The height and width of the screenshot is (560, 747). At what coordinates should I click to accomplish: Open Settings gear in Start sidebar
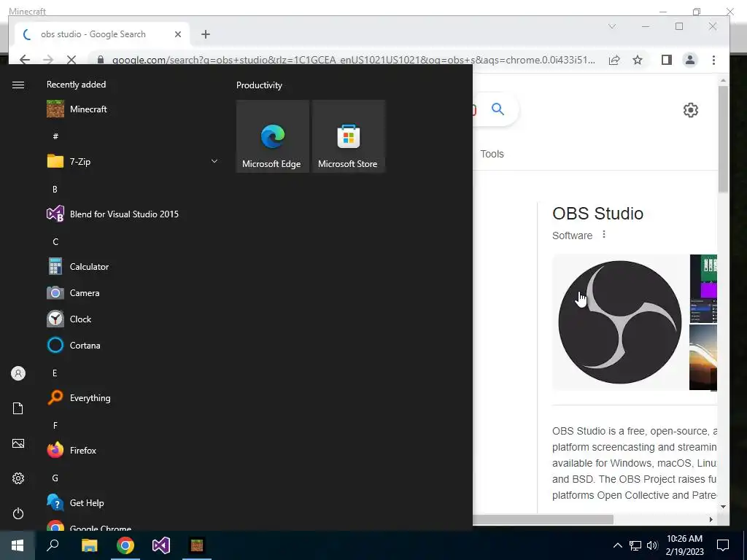(18, 478)
